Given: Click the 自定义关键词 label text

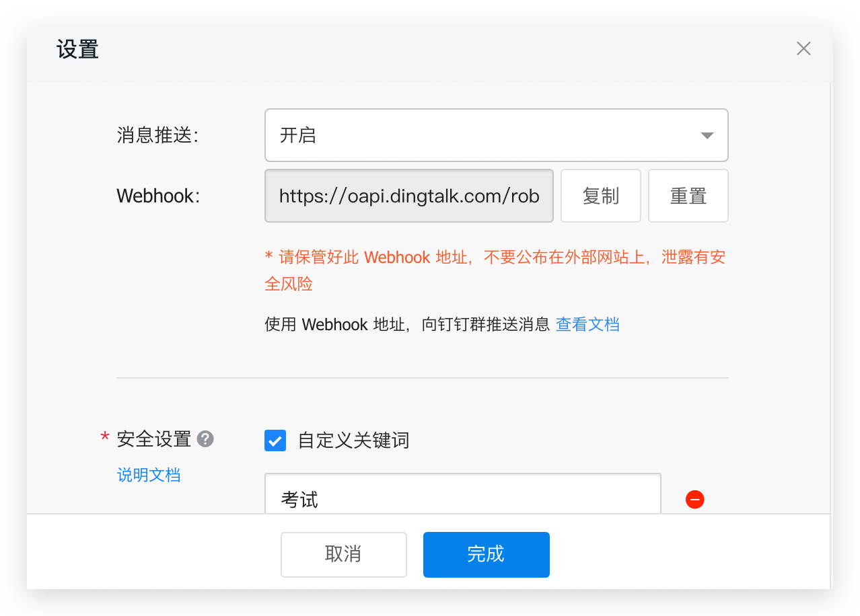Looking at the screenshot, I should click(x=353, y=440).
